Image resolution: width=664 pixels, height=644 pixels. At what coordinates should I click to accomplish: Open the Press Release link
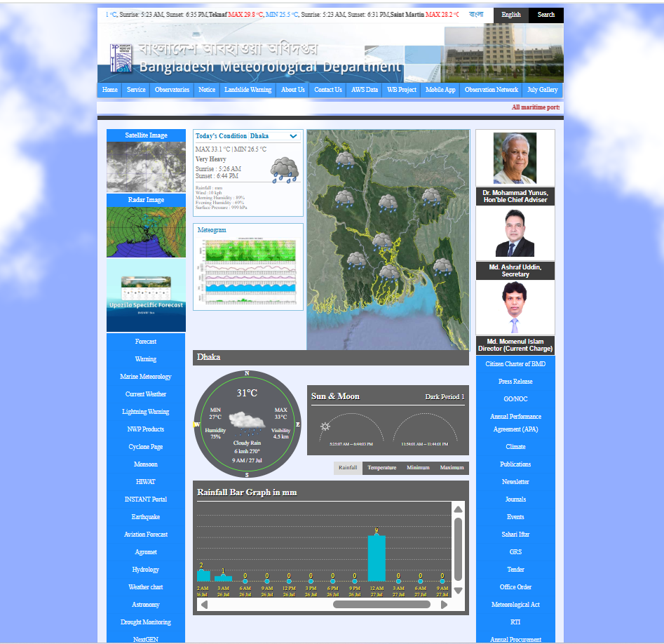point(515,382)
